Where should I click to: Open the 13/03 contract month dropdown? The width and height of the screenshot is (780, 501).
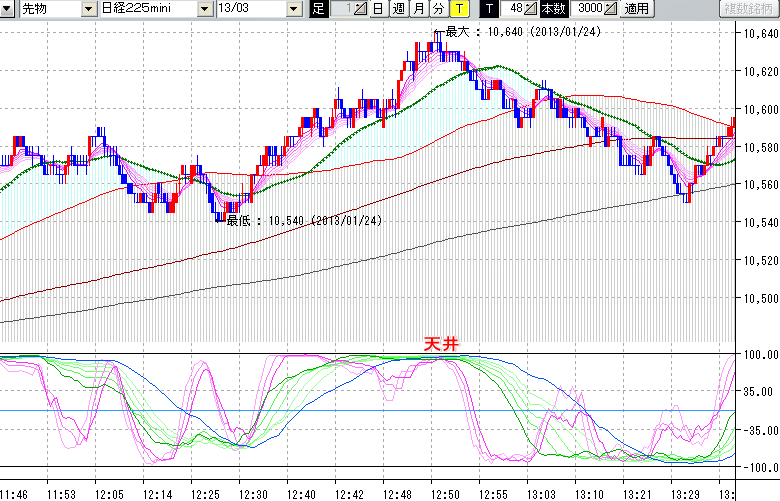click(293, 9)
